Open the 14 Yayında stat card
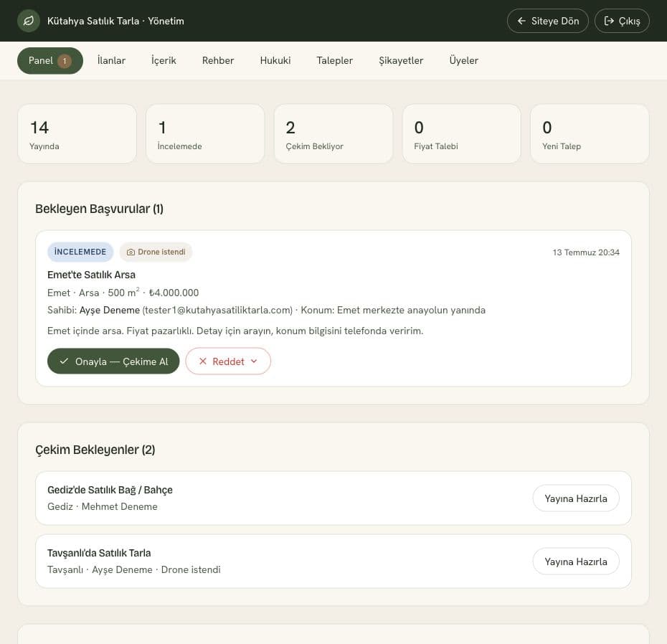667x644 pixels. coord(77,134)
